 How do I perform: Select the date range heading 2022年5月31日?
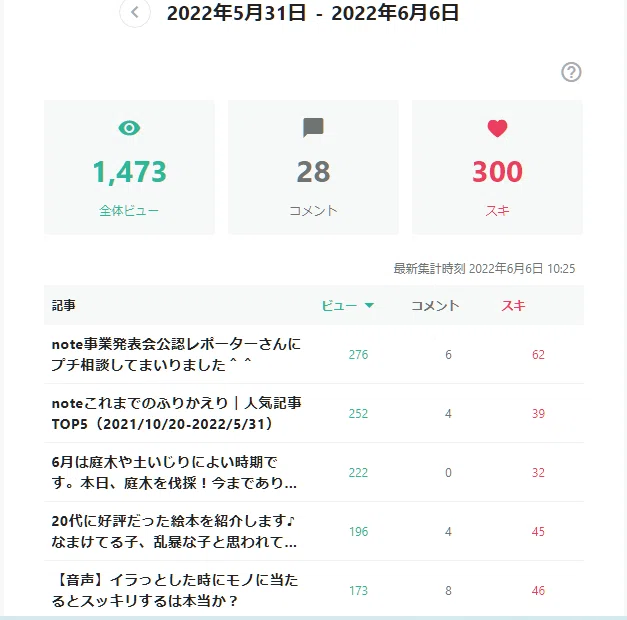[237, 13]
